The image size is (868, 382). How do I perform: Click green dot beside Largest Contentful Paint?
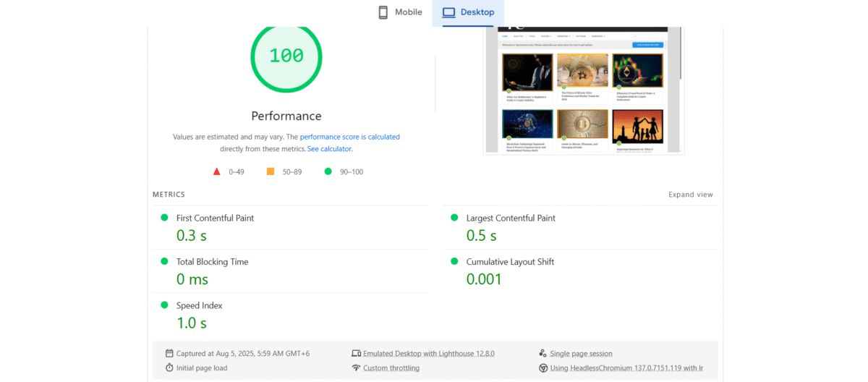click(x=454, y=217)
